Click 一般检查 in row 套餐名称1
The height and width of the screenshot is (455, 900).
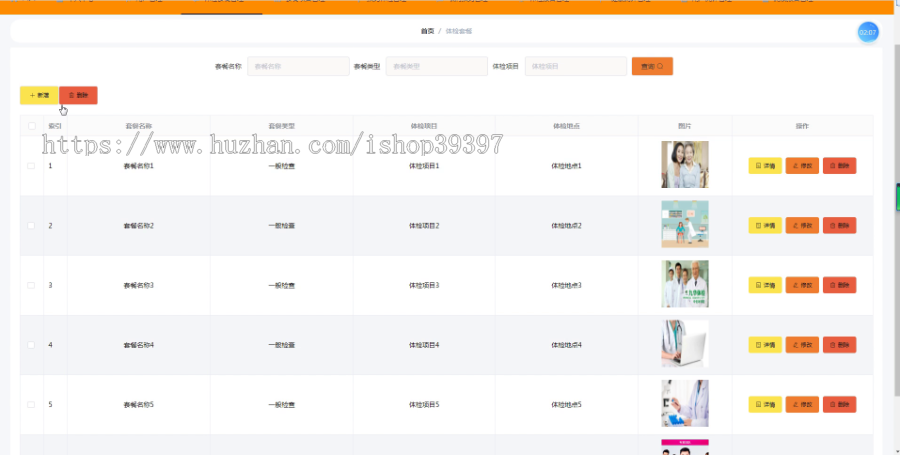coord(281,166)
